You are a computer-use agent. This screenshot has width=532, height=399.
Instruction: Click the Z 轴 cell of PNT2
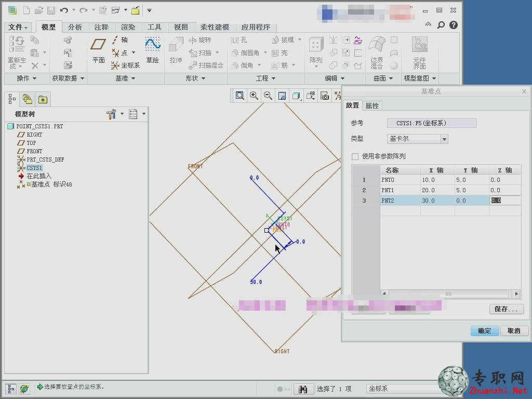[504, 201]
